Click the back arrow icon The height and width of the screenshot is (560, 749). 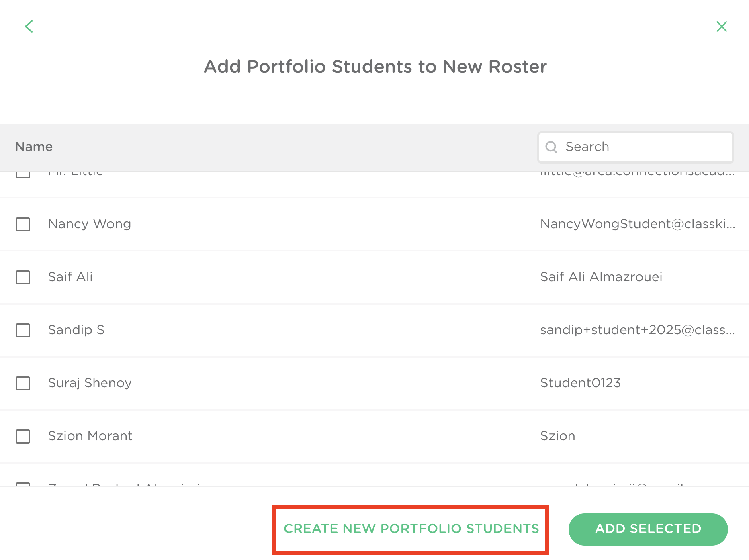click(29, 27)
